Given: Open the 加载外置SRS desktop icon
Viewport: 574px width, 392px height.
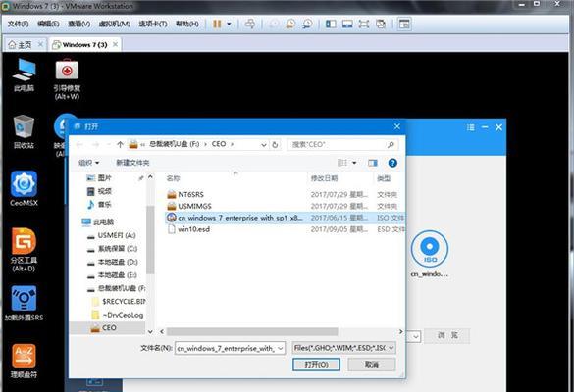Looking at the screenshot, I should (x=24, y=304).
